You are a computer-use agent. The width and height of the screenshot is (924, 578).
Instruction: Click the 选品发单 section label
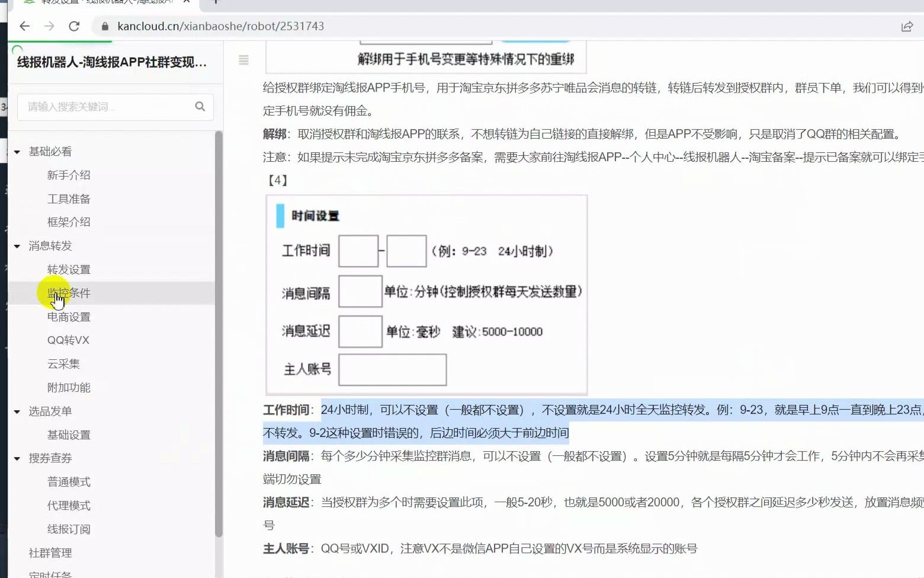tap(50, 411)
